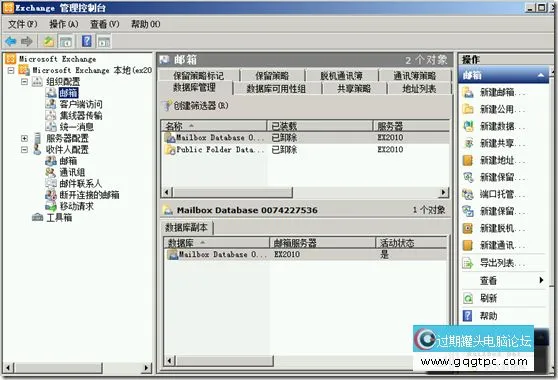Select Public Folder Database row
The width and height of the screenshot is (558, 380).
[306, 150]
